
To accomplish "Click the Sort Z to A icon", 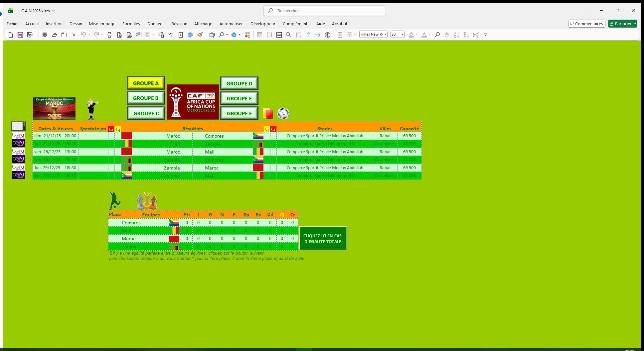I will (466, 35).
